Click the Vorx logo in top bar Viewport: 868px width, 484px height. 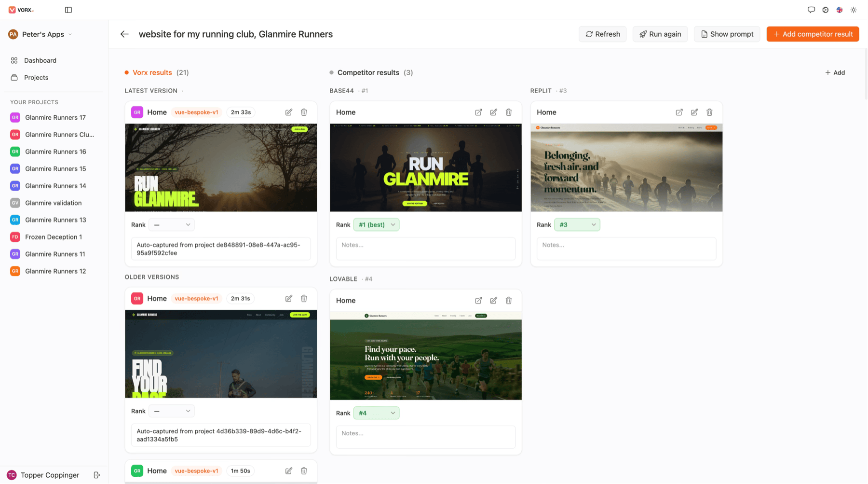(x=21, y=10)
